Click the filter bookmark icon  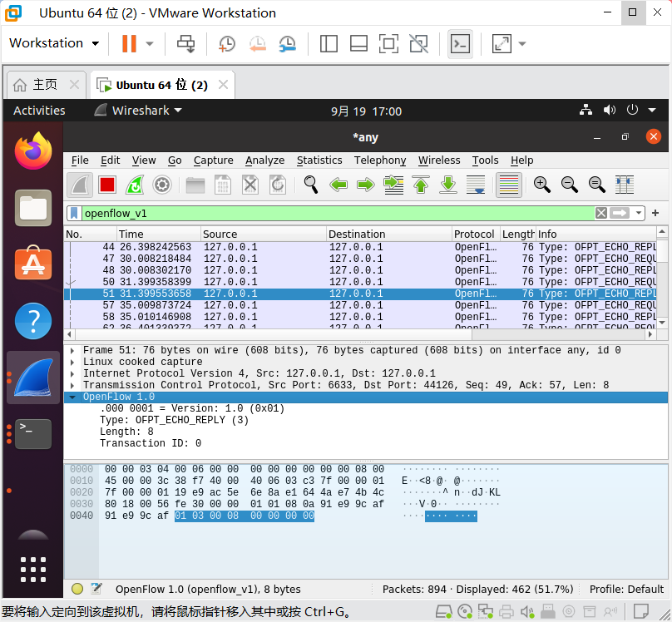tap(74, 214)
